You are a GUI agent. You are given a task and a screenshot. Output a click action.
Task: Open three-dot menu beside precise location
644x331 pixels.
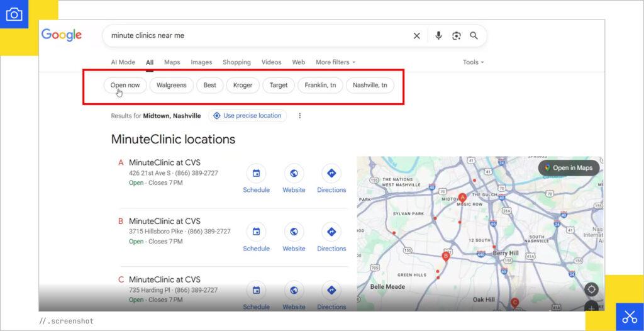300,116
